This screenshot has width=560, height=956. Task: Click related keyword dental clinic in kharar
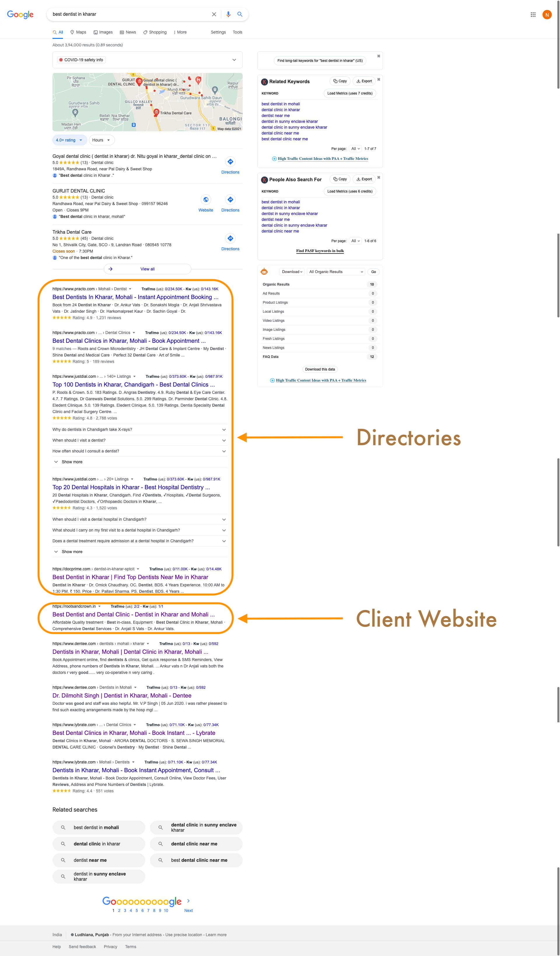coord(280,110)
